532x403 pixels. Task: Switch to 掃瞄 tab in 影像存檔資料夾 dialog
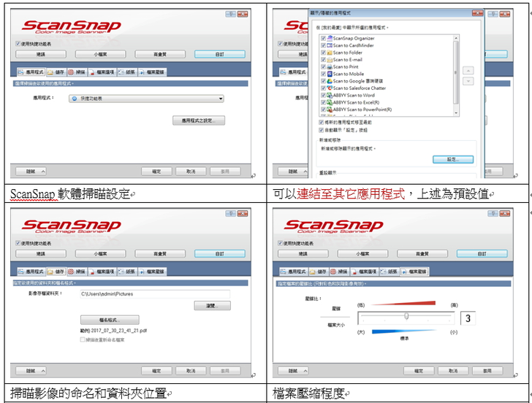coord(77,272)
